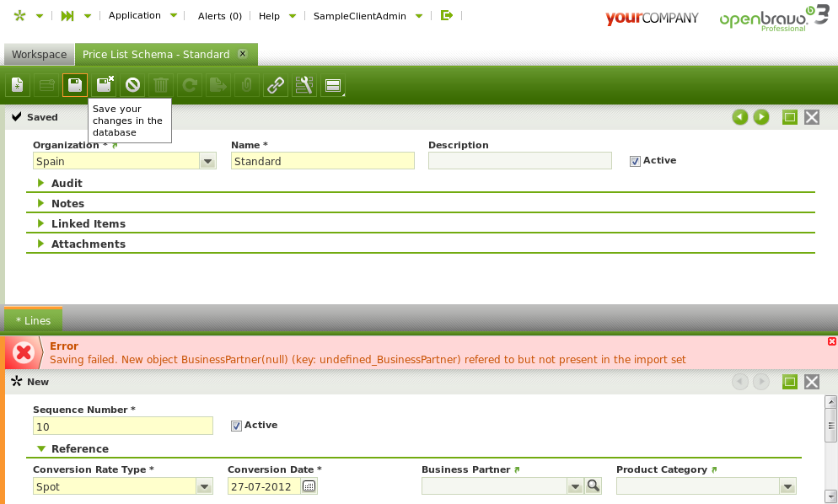
Task: Expand the Linked Items section
Action: coord(40,223)
